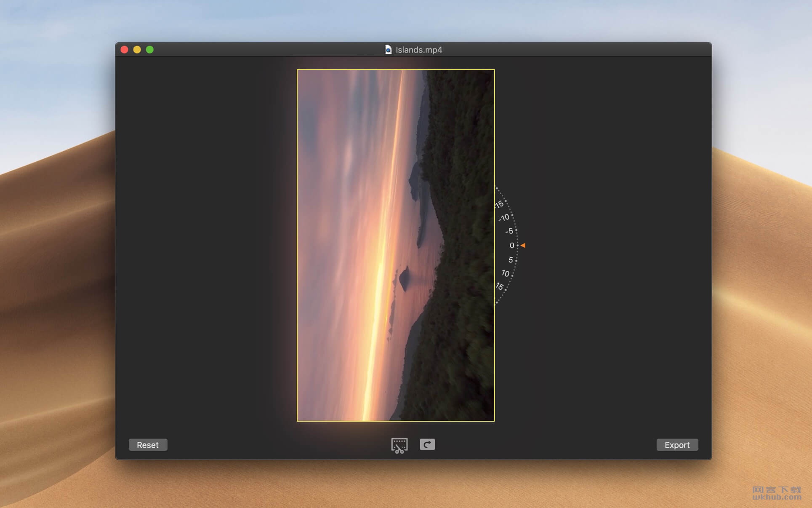Click the Islands.mp4 window title text
812x508 pixels.
[x=419, y=50]
